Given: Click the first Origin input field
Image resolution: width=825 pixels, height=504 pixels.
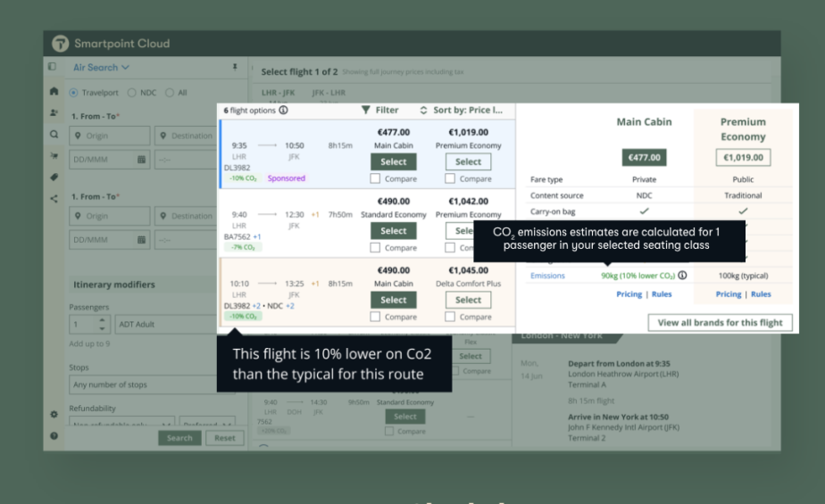Looking at the screenshot, I should (110, 136).
